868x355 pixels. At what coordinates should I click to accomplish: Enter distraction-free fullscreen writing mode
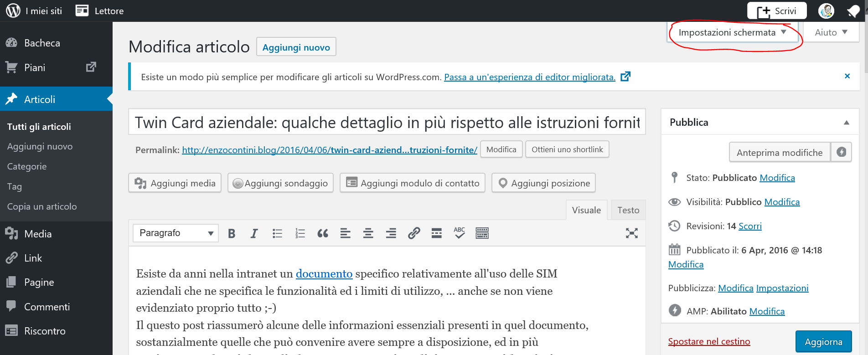[x=631, y=233]
